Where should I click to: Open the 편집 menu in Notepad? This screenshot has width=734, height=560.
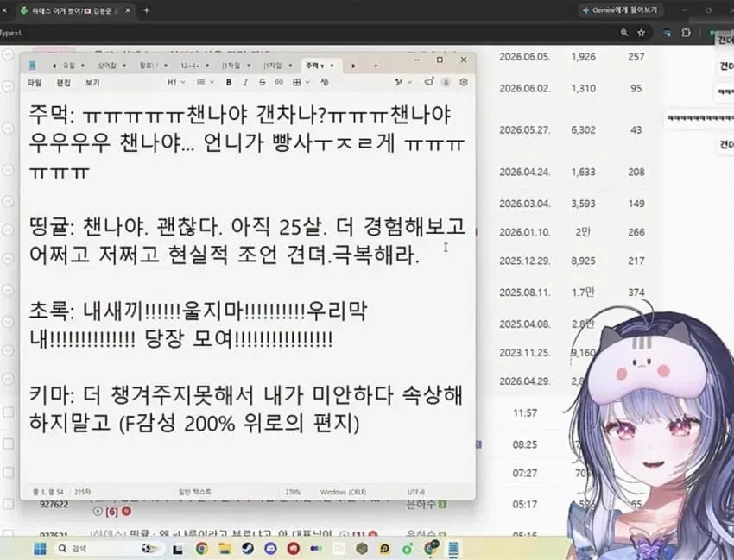point(63,82)
